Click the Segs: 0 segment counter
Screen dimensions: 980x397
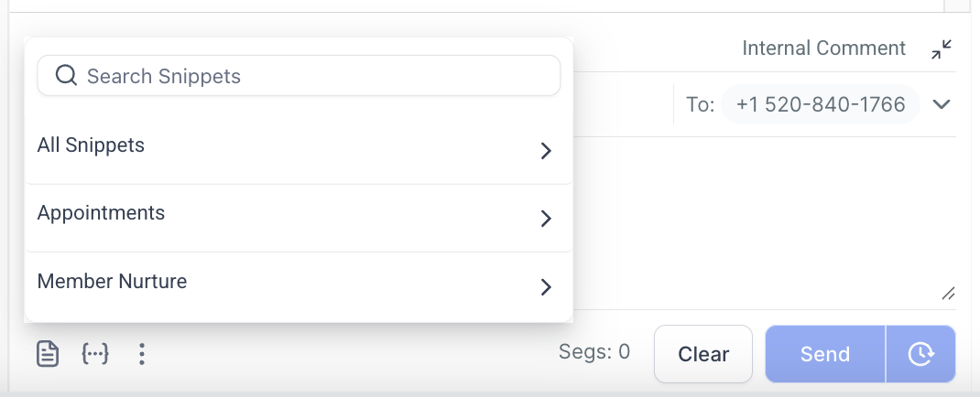click(x=594, y=353)
